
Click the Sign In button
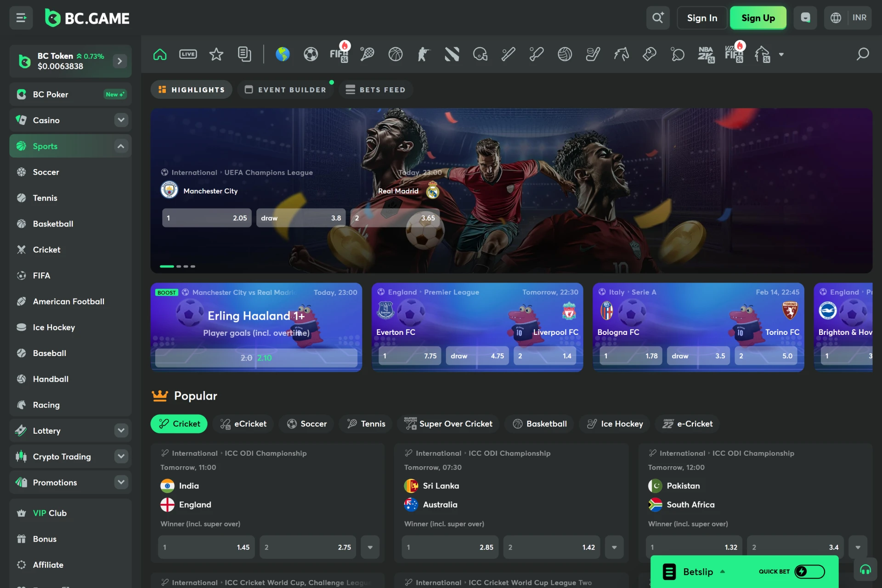tap(701, 18)
